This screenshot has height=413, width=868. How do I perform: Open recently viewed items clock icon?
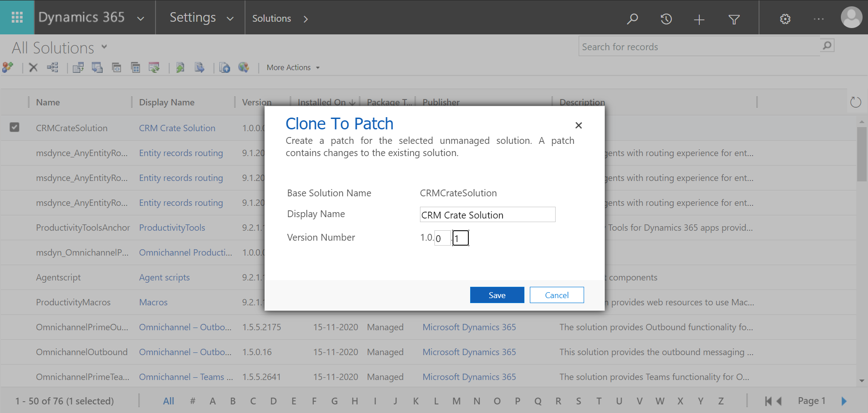[665, 19]
